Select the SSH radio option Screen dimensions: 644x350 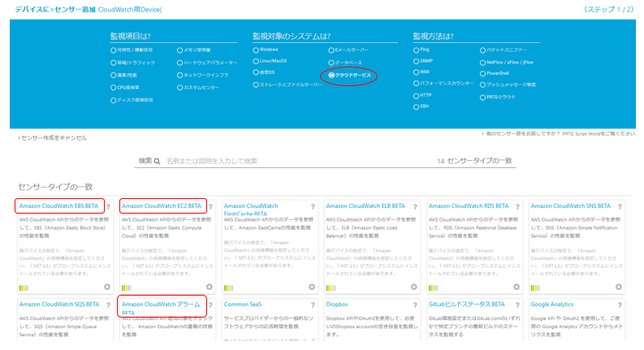click(x=416, y=107)
